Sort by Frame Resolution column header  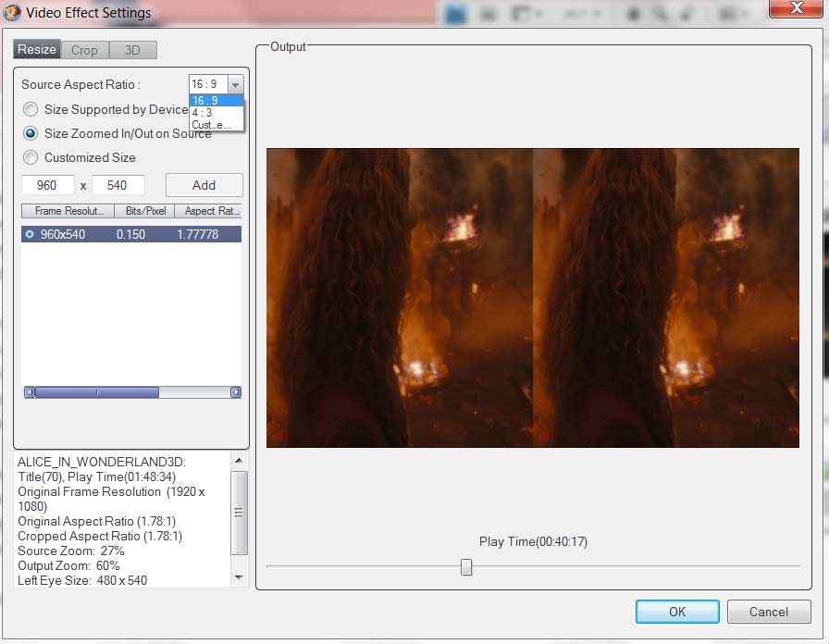(x=68, y=211)
